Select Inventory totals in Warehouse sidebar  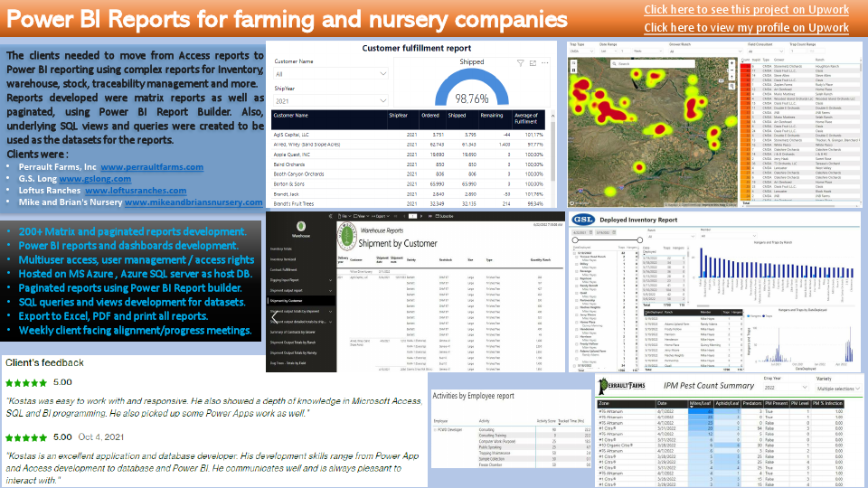tap(280, 249)
